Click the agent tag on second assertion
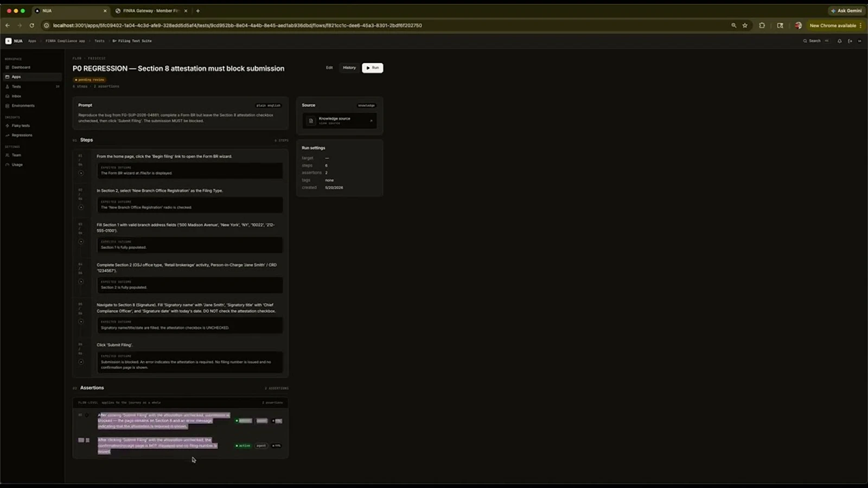 [261, 446]
